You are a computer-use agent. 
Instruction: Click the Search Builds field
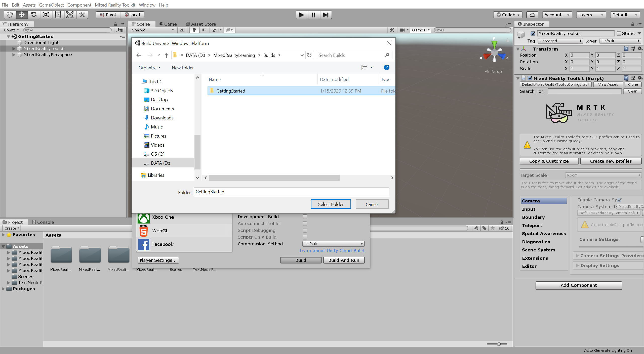(354, 55)
